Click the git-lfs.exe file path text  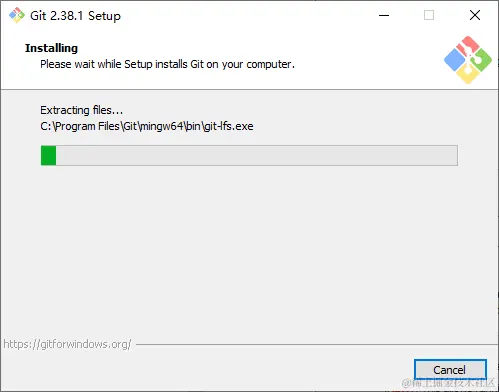147,126
